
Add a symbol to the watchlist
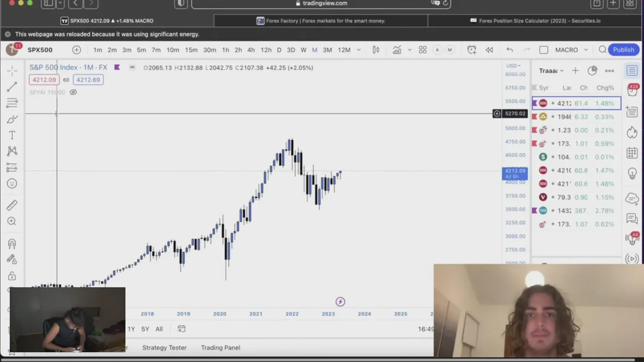(575, 70)
